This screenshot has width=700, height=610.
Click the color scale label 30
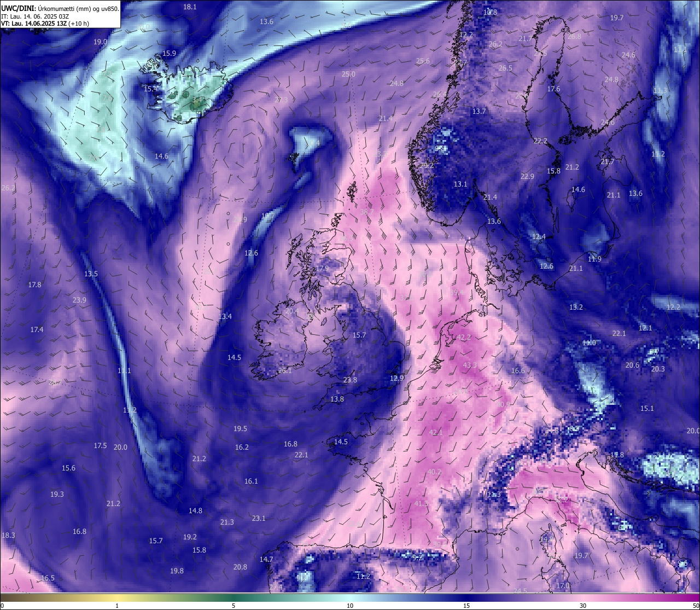(583, 606)
